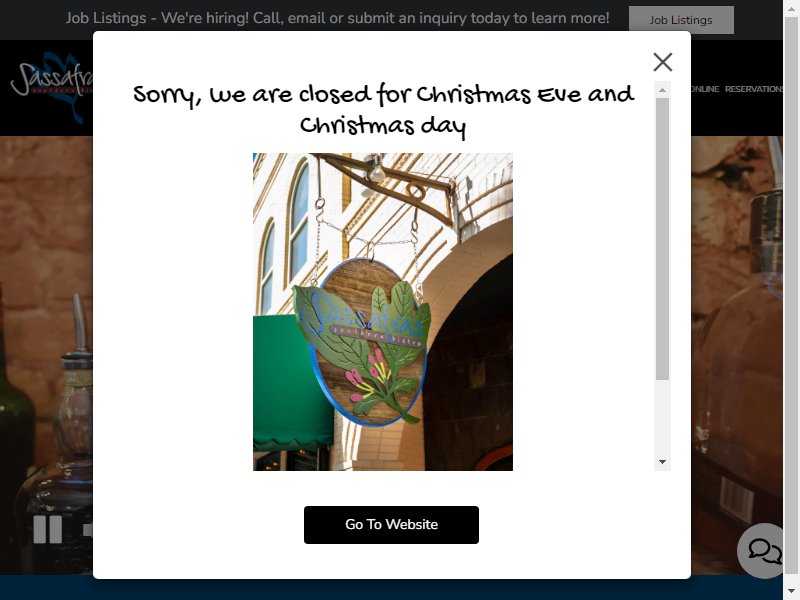Click the gray Job Listings button

[x=681, y=20]
